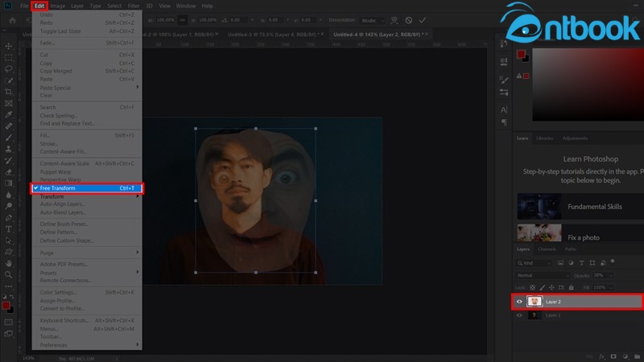Screen dimensions: 644x362
Task: Select the Layer 2 thumbnail
Action: [535, 302]
